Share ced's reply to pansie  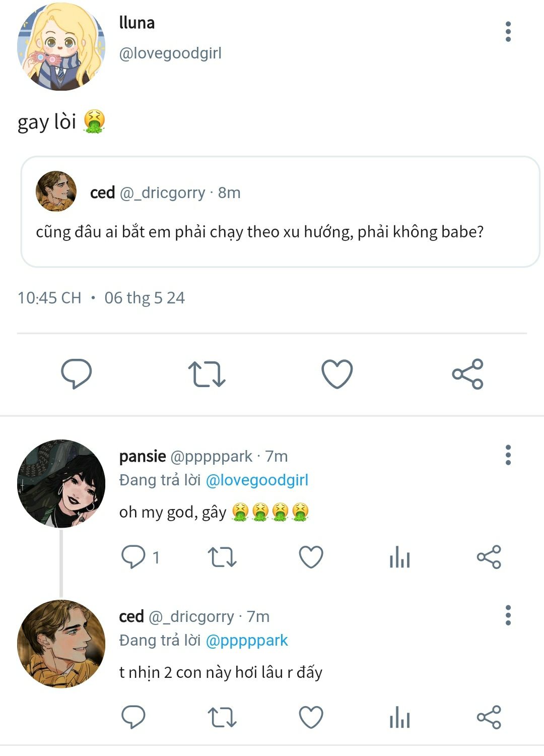[x=489, y=717]
